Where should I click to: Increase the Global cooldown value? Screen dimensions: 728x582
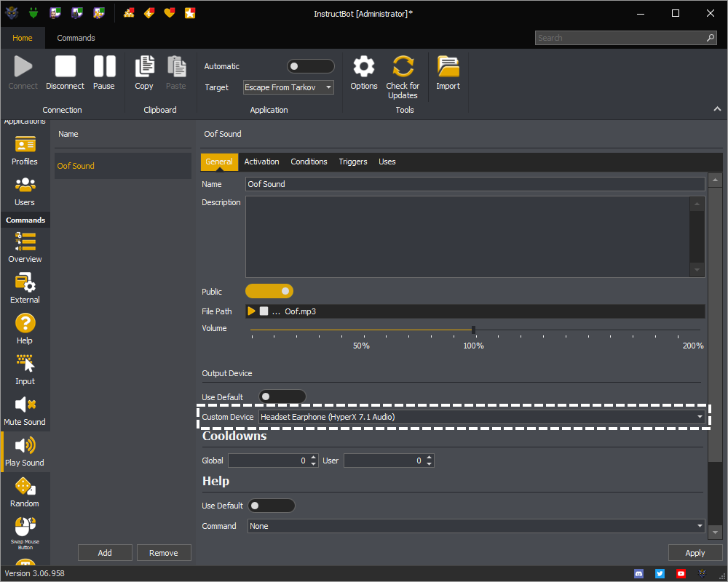pyautogui.click(x=314, y=457)
